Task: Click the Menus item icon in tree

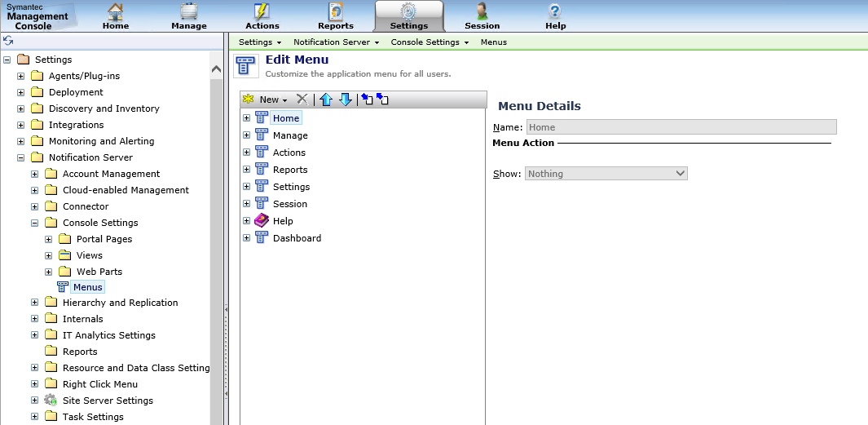Action: click(x=63, y=287)
